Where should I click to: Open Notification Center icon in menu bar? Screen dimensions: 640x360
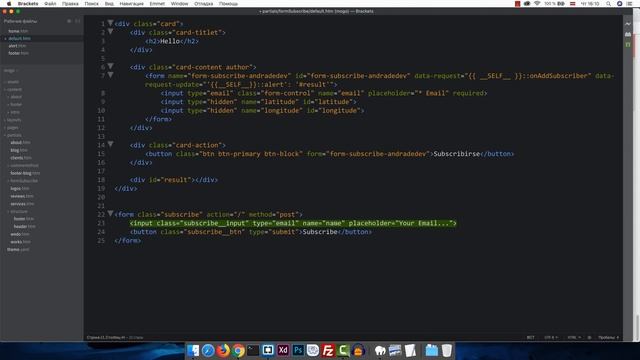(x=629, y=4)
